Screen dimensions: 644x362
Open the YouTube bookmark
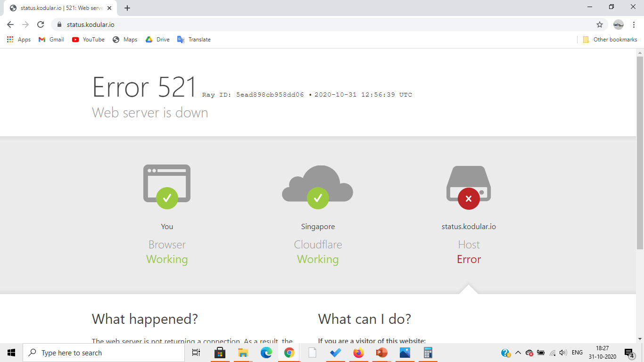coord(88,40)
